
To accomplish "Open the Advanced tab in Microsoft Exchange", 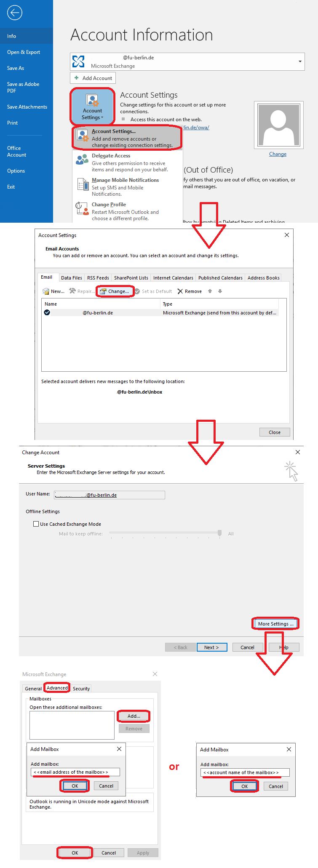I will coord(57,688).
